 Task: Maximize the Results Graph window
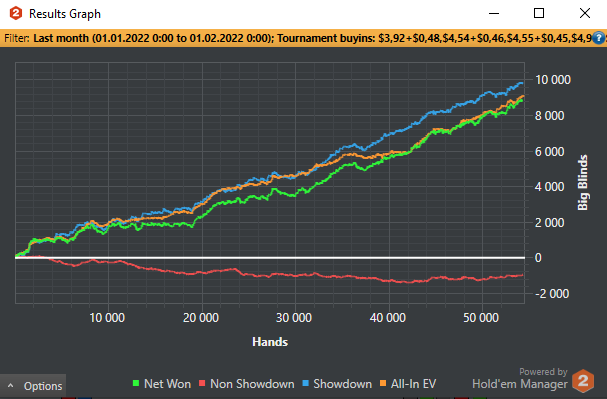(x=539, y=14)
